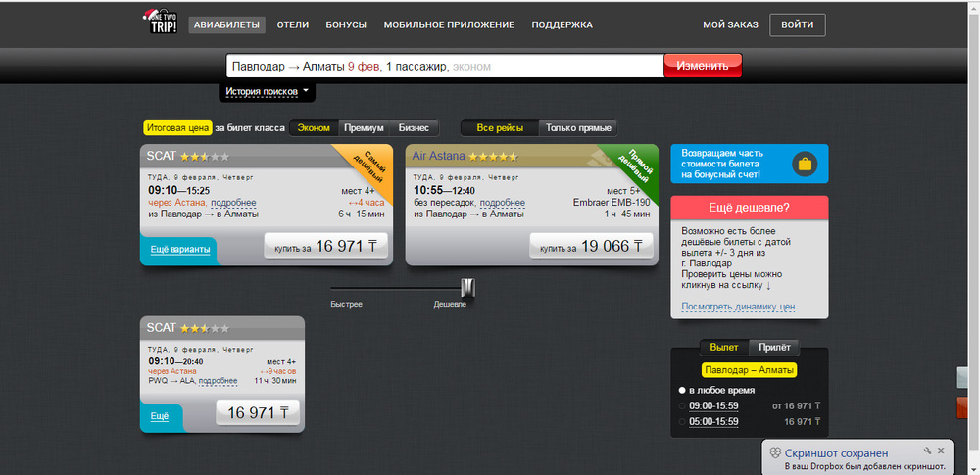Screen dimensions: 980x475
Task: Click 'Embraer EMB-190' aircraft text
Action: [612, 203]
